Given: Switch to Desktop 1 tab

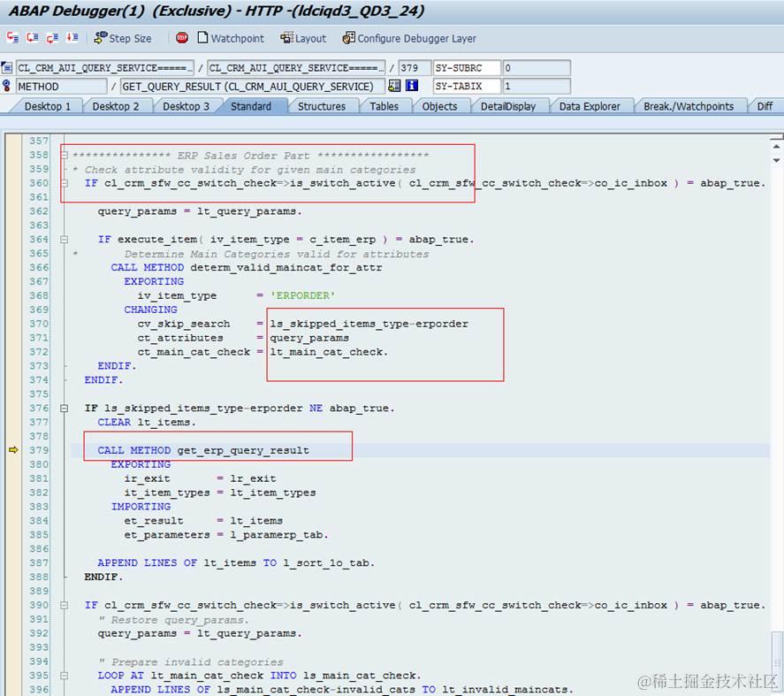Looking at the screenshot, I should (x=48, y=106).
